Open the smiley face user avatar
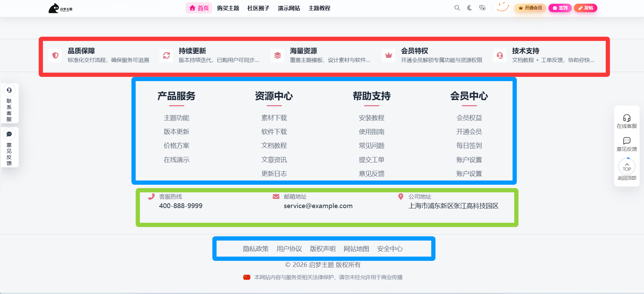This screenshot has width=644, height=294. 503,7
